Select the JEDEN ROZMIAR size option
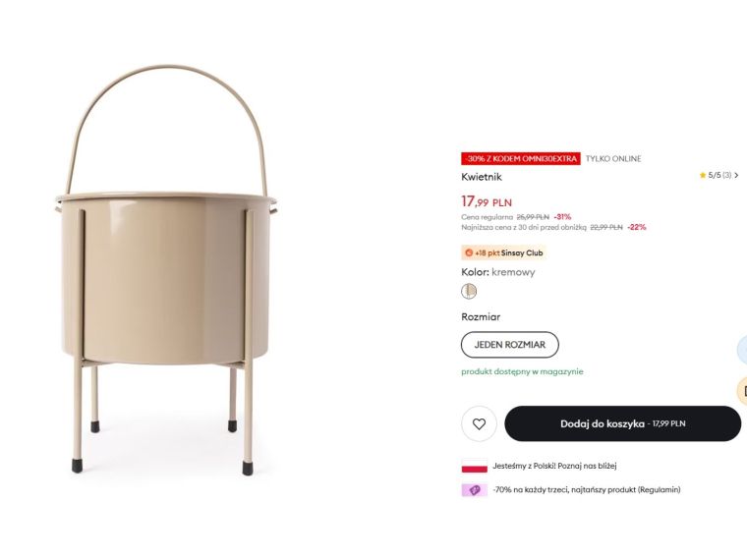This screenshot has width=747, height=560. click(510, 345)
